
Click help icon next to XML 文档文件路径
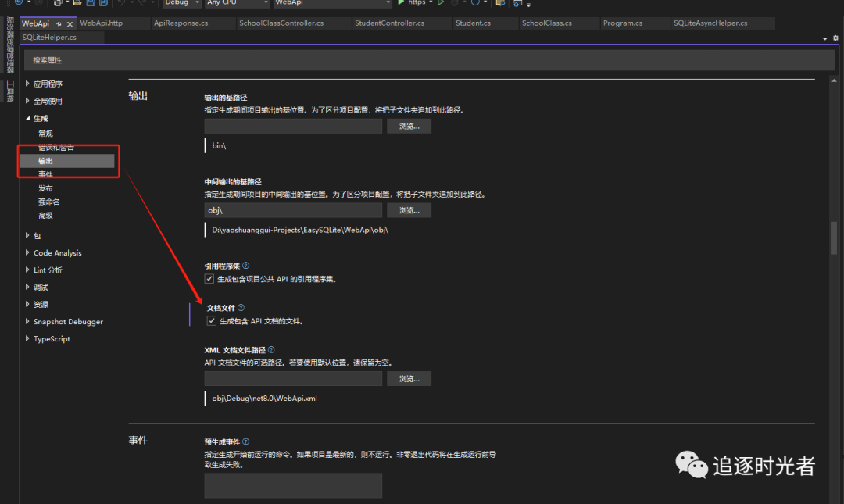tap(271, 350)
